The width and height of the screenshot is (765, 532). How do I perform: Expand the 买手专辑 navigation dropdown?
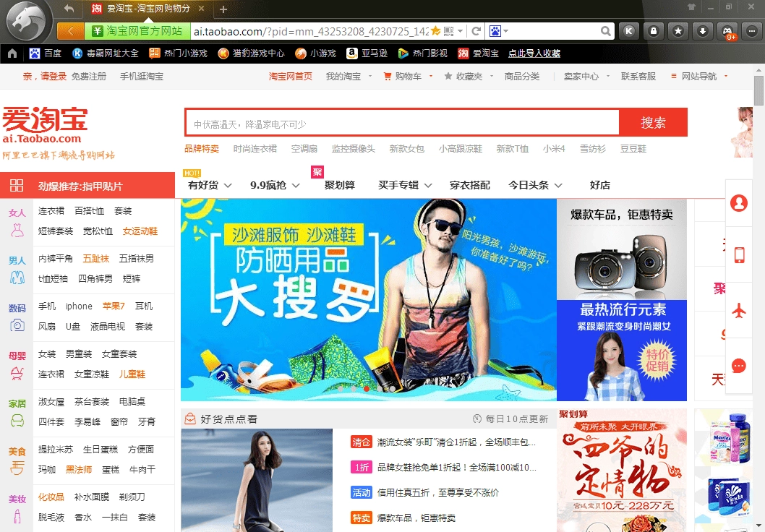(428, 185)
